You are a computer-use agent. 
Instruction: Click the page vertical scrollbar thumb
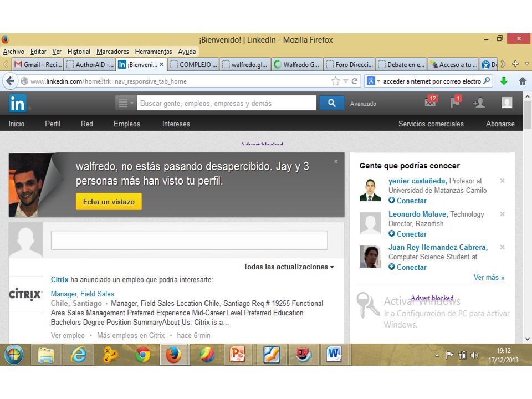coord(527,115)
